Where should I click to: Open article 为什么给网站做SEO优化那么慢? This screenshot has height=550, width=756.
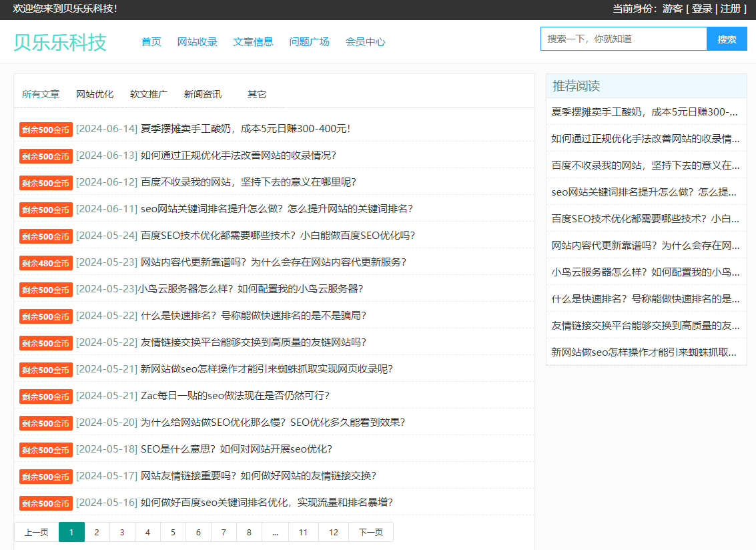[273, 422]
